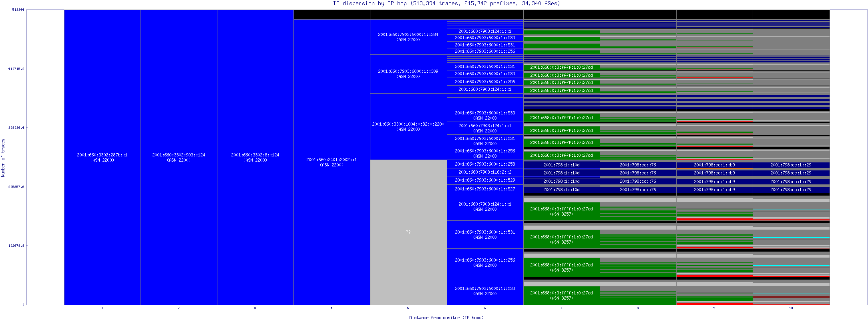Click 2001:798:cc::76 in the ::529 row
This screenshot has height=320, width=868.
click(x=638, y=181)
